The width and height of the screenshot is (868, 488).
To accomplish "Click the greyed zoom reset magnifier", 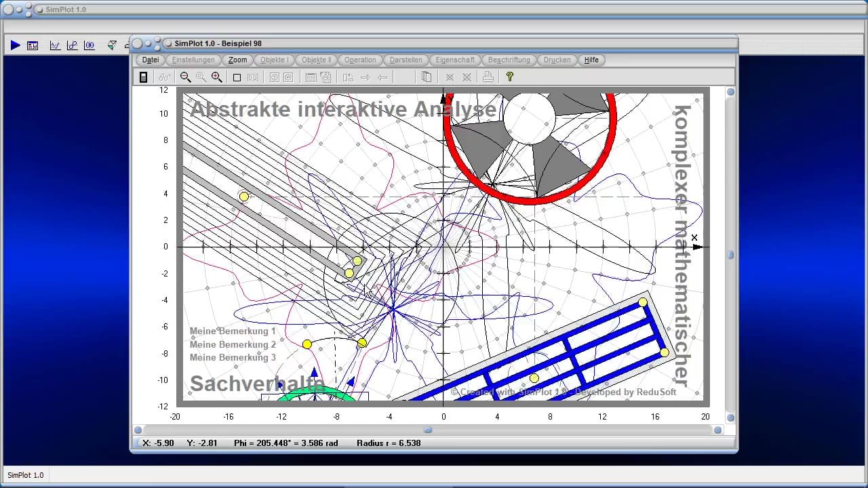I will pos(201,77).
